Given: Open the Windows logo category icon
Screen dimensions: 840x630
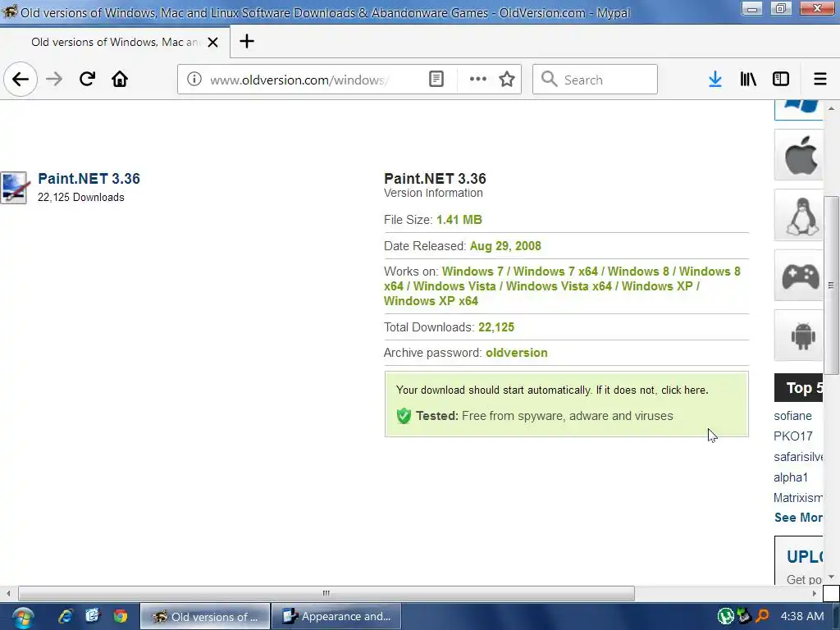Looking at the screenshot, I should pos(799,109).
